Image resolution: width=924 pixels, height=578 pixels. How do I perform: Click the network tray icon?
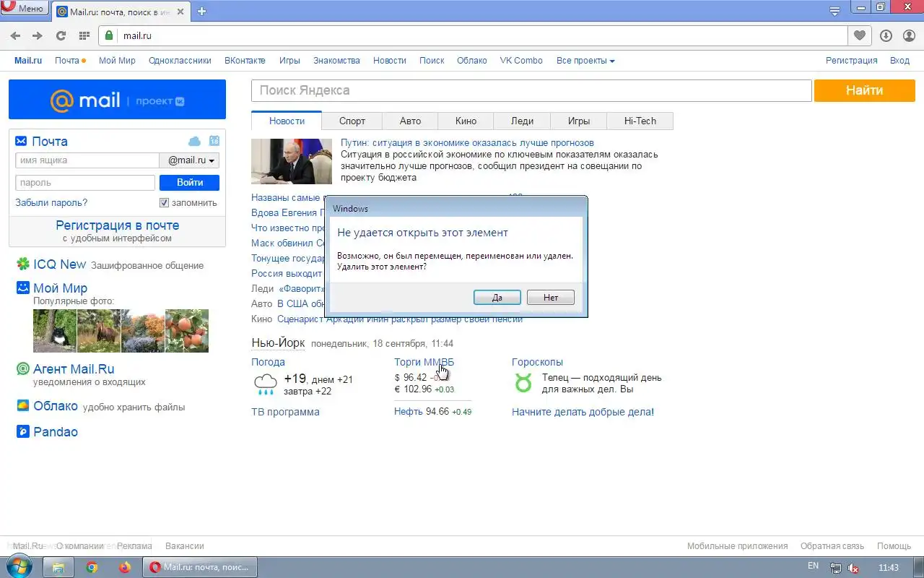click(836, 568)
